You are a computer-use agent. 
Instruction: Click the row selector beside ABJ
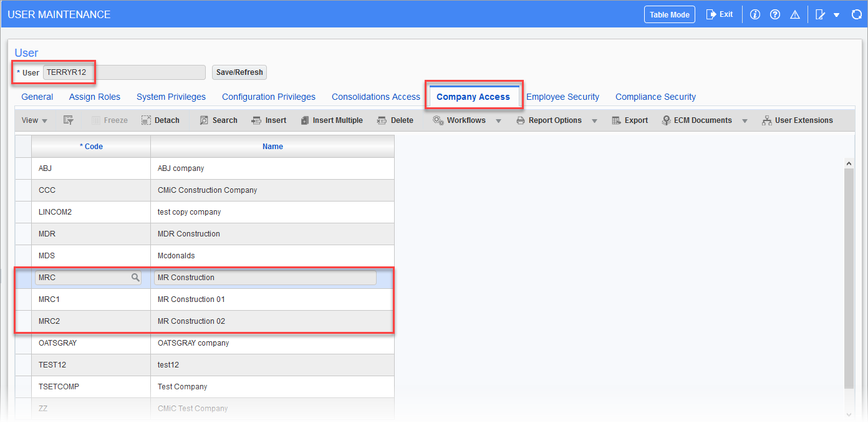coord(23,168)
